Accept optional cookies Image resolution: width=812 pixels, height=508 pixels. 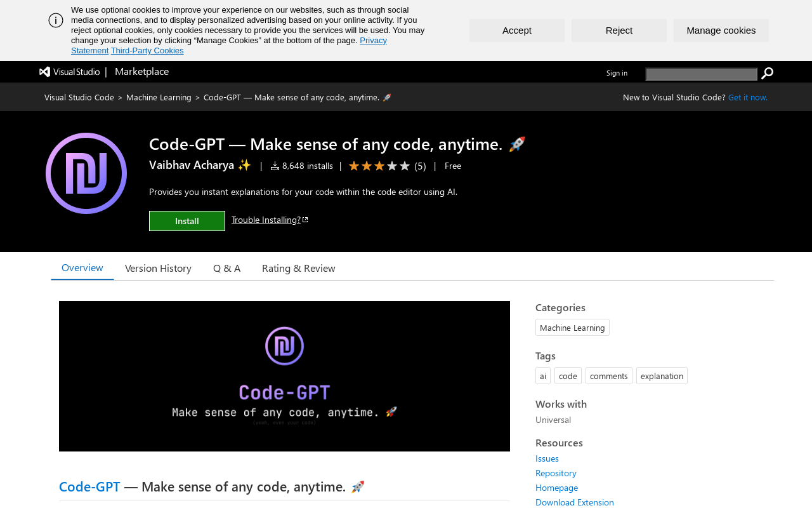click(x=517, y=30)
